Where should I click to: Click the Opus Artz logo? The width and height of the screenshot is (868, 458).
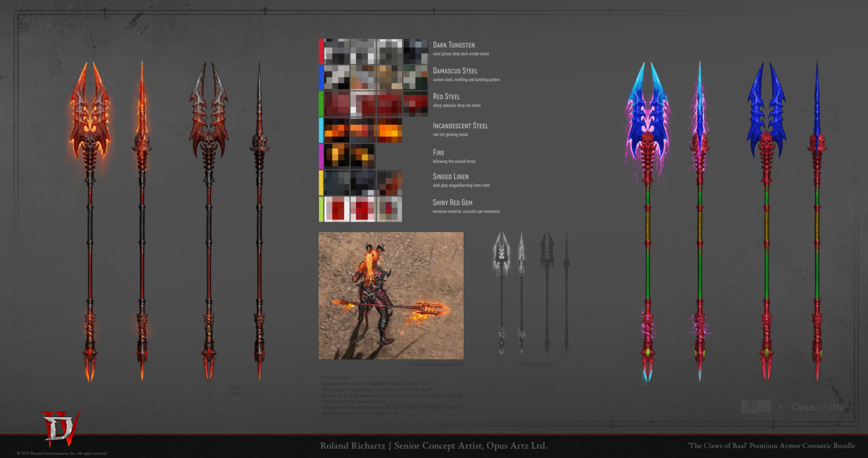click(817, 407)
